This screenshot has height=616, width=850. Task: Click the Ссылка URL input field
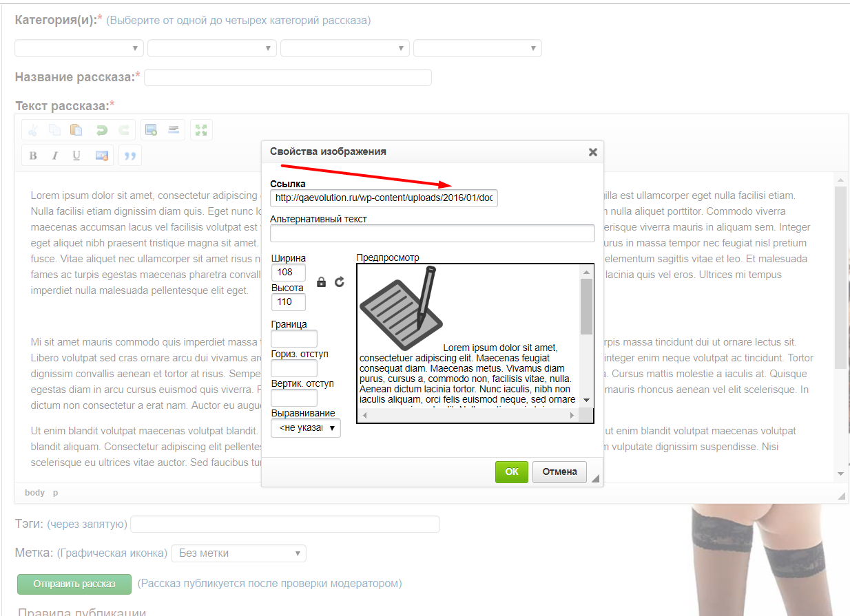[384, 198]
